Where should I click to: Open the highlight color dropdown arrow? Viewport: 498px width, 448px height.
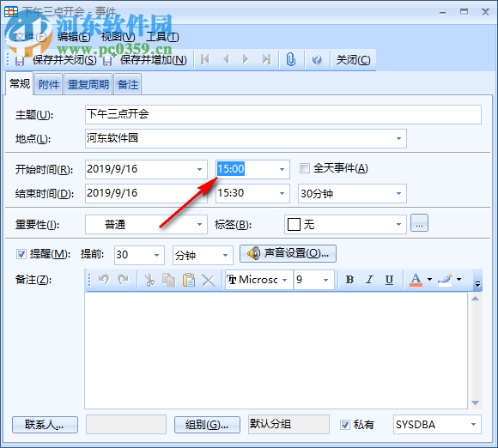pyautogui.click(x=459, y=280)
